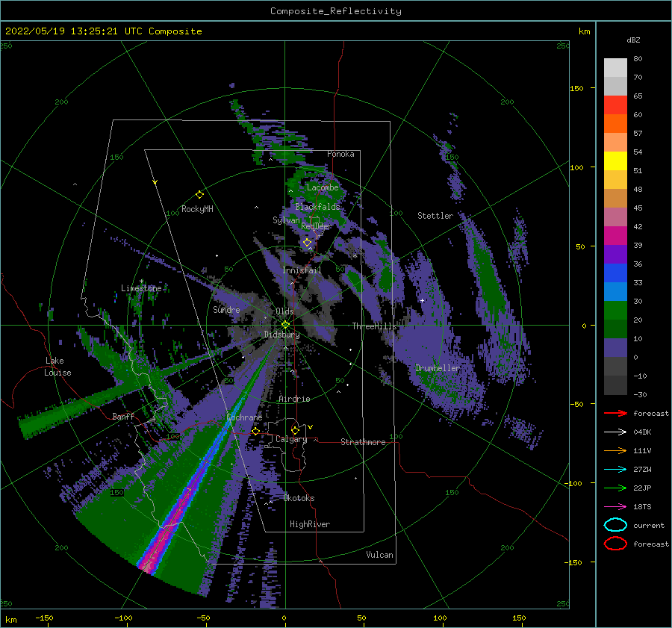Click the Drumheller label
The width and height of the screenshot is (672, 628).
coord(438,368)
